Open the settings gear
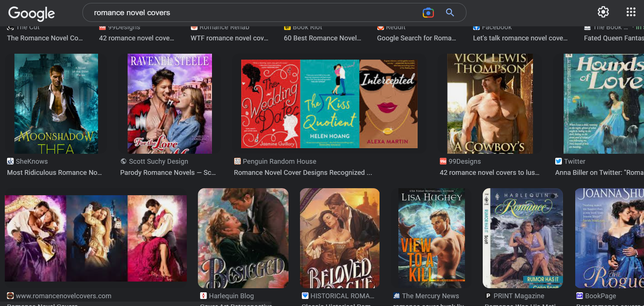 pos(603,12)
